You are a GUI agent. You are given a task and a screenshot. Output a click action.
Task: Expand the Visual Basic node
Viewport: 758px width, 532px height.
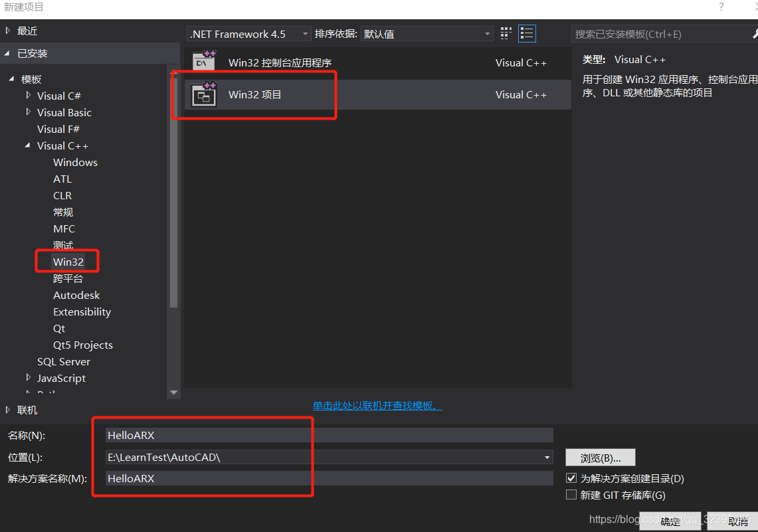[x=28, y=112]
